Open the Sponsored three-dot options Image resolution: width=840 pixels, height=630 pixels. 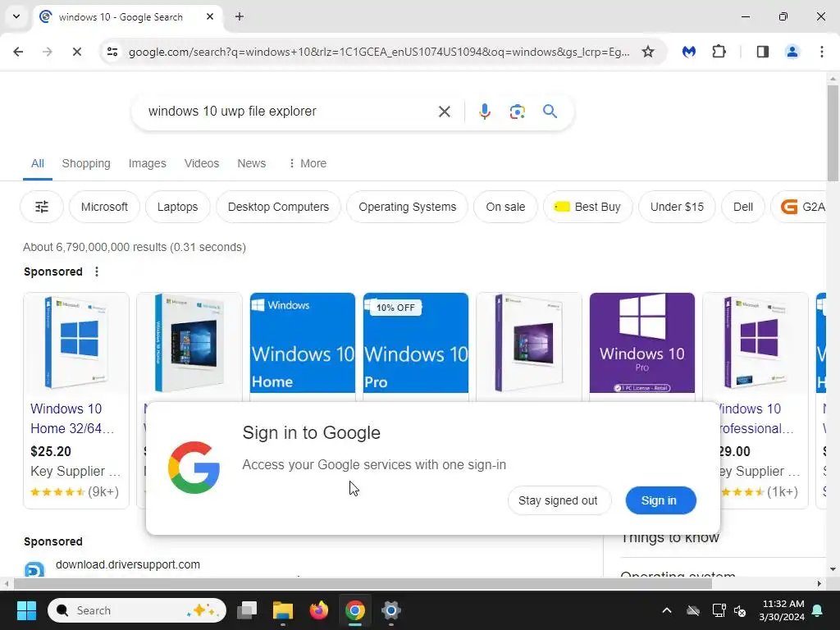point(97,272)
